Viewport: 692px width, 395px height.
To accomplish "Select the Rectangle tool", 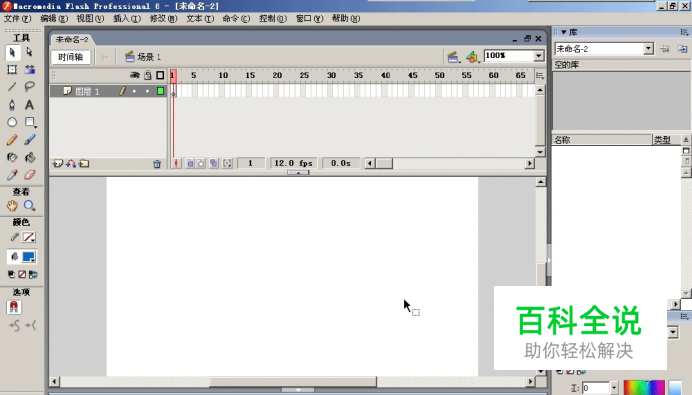I will (x=30, y=122).
